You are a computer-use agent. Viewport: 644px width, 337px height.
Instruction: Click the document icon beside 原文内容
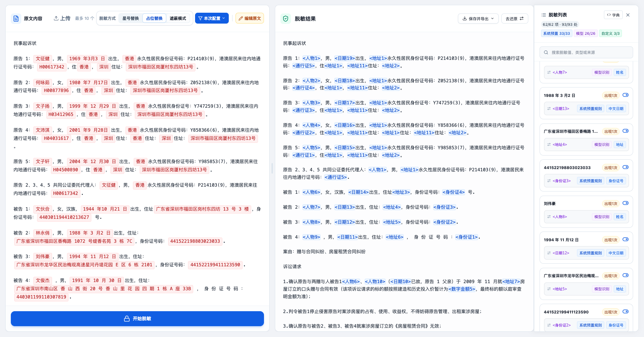(16, 18)
